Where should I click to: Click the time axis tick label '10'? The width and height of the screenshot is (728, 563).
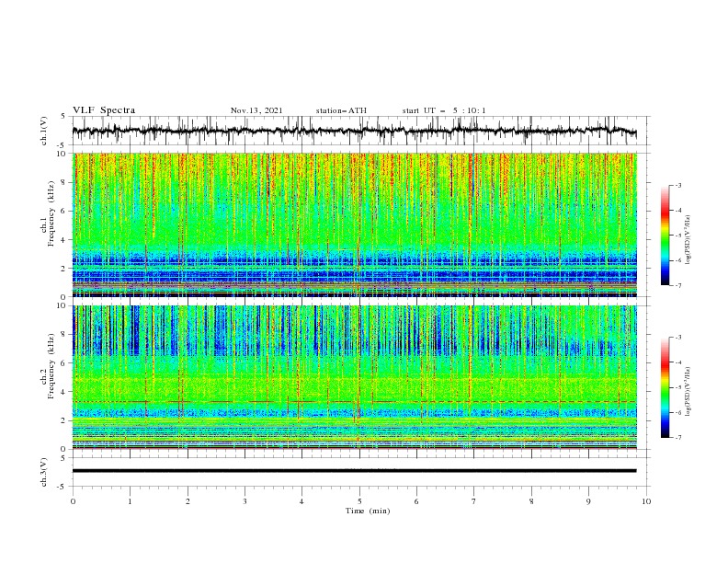click(646, 501)
